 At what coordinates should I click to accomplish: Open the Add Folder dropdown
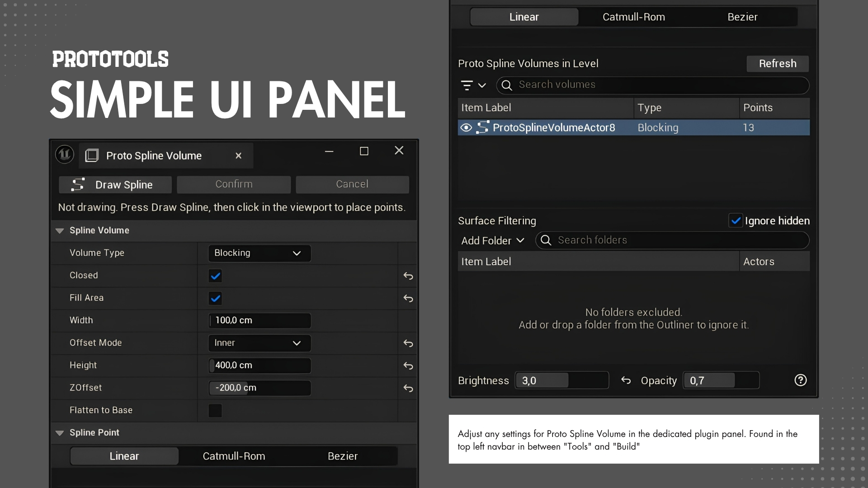pos(492,240)
